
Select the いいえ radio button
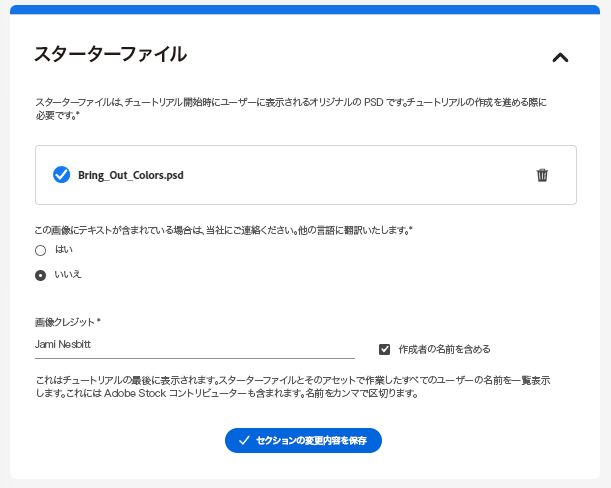coord(40,274)
